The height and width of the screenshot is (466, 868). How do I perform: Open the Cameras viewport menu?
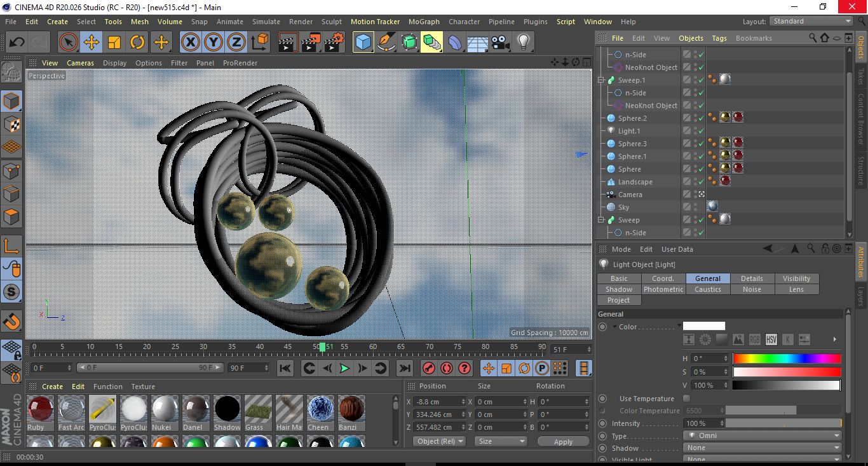coord(80,63)
